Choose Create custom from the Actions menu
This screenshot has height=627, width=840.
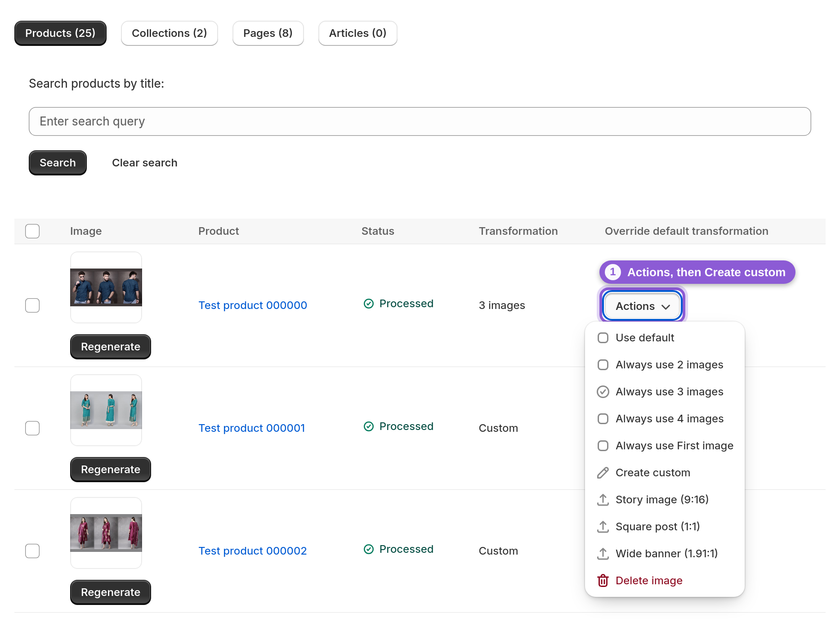[665, 473]
